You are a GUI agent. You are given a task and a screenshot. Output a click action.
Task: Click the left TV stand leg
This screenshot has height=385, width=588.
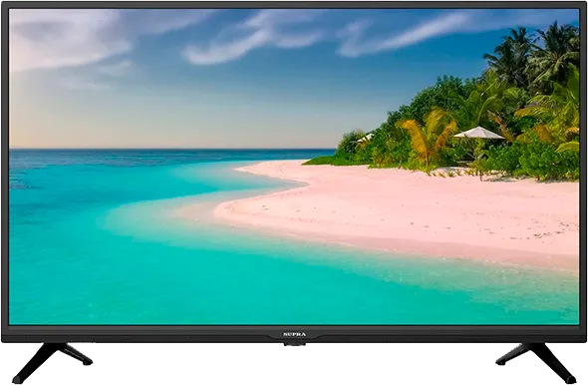[52, 361]
